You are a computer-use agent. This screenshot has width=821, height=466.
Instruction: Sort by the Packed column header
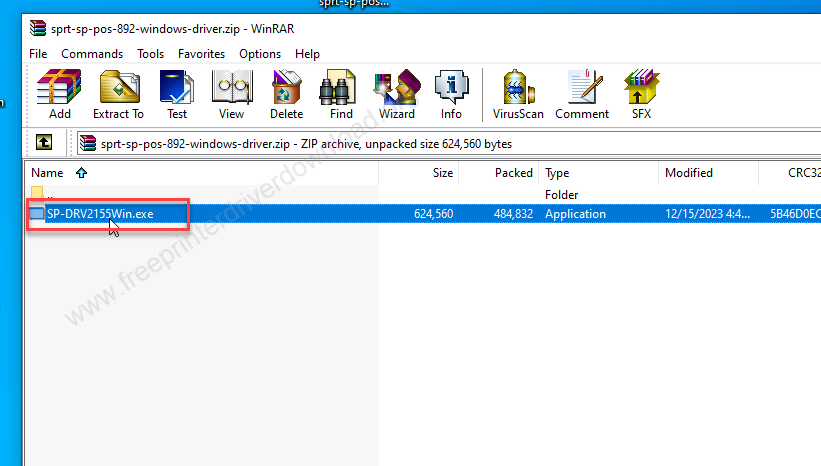(x=498, y=173)
